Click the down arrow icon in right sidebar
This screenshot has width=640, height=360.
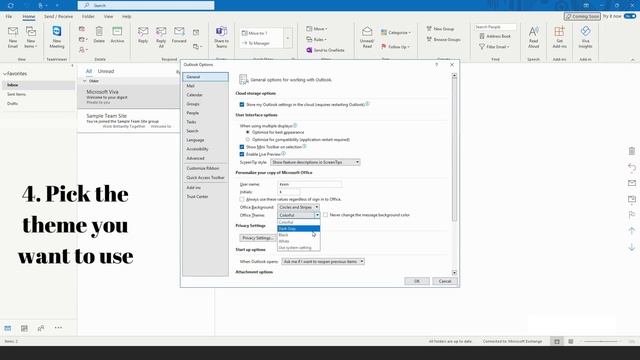(x=632, y=247)
